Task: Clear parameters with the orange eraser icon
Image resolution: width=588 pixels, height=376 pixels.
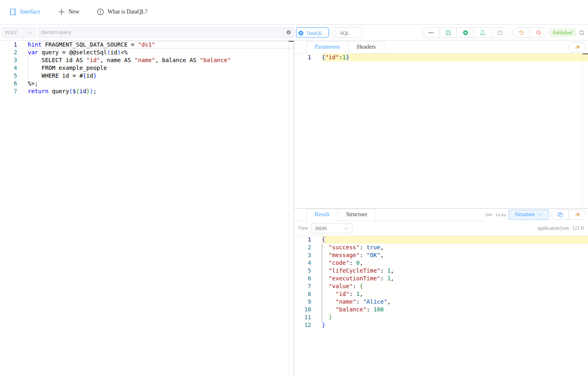Action: [x=577, y=47]
